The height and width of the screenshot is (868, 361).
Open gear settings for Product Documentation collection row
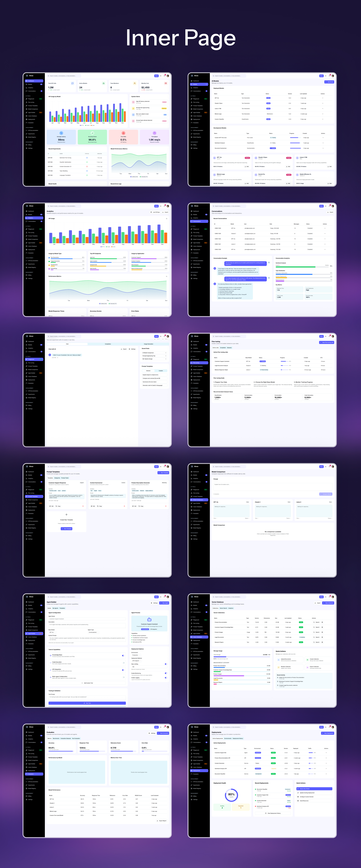click(x=322, y=622)
